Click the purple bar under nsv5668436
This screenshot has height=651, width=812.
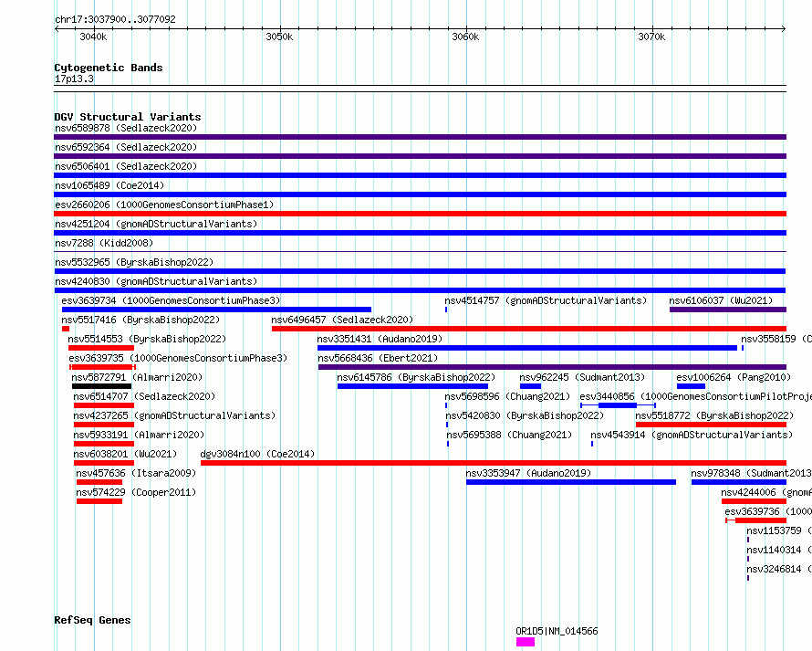553,367
